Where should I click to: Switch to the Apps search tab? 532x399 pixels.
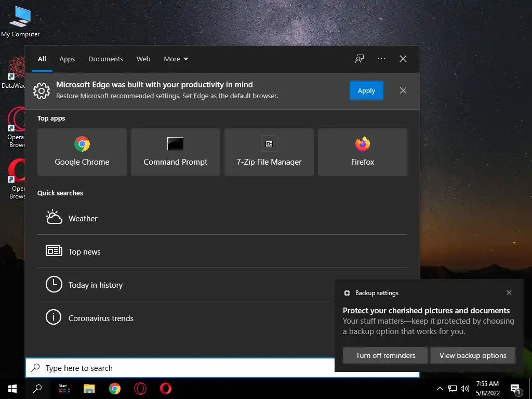[67, 59]
